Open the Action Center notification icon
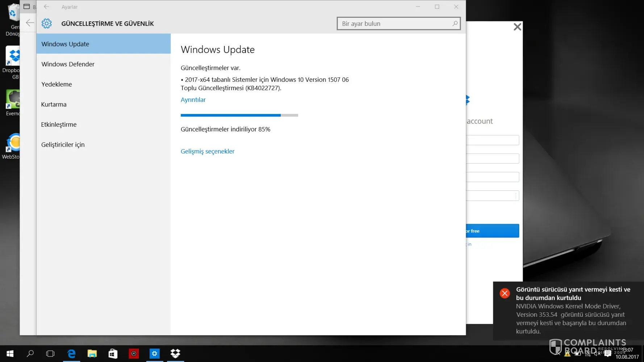Screen dimensions: 644x362 (x=608, y=354)
